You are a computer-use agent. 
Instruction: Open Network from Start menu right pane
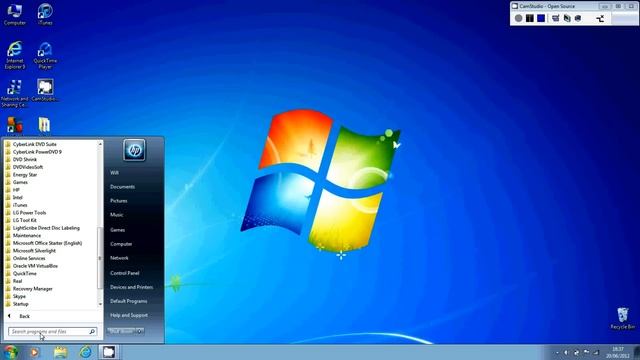pos(119,258)
